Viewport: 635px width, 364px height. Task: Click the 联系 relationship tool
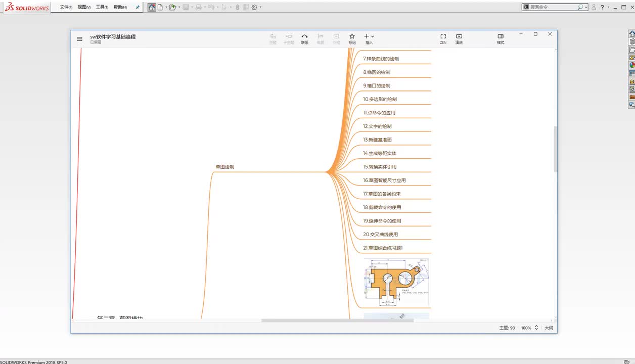click(304, 39)
